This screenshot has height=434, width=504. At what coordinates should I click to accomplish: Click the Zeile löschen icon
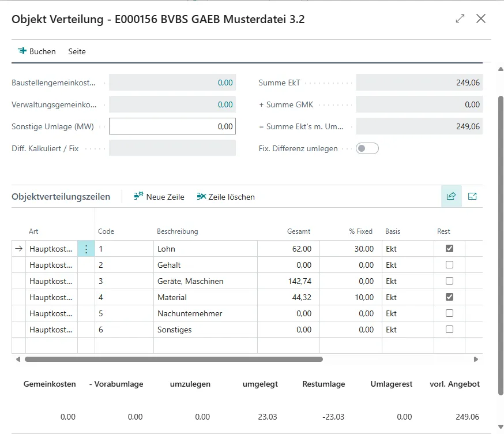coord(201,197)
